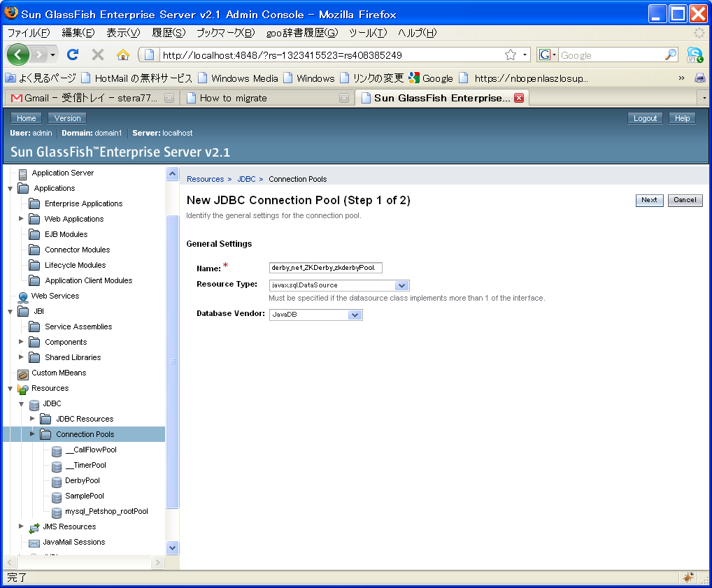Click the stop loading X icon
This screenshot has height=588, width=712.
[x=98, y=55]
